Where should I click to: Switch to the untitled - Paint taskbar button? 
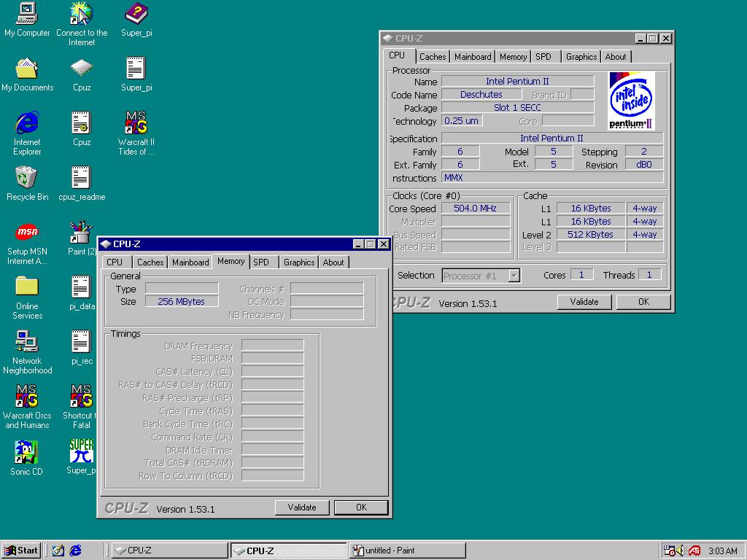point(407,551)
